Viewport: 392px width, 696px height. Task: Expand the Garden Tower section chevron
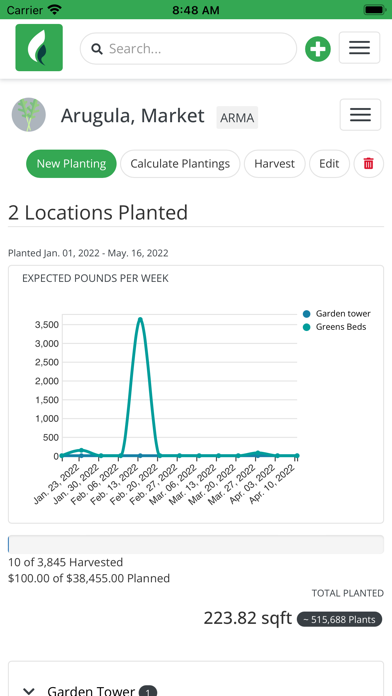[x=29, y=691]
